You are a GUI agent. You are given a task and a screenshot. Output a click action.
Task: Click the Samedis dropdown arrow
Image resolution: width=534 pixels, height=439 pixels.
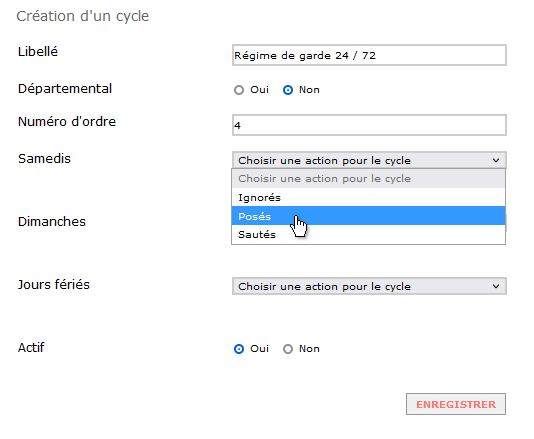496,160
